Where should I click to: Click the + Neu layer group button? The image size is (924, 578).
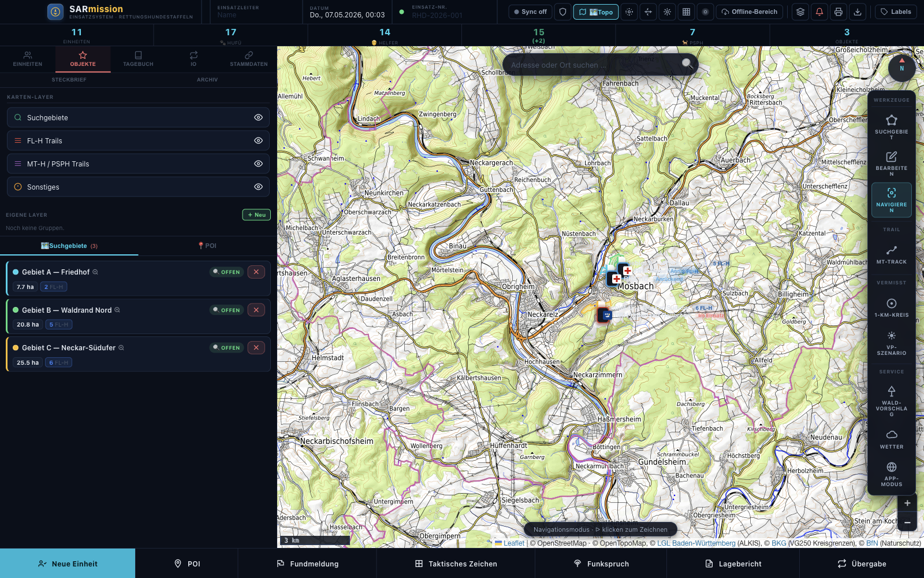[256, 214]
